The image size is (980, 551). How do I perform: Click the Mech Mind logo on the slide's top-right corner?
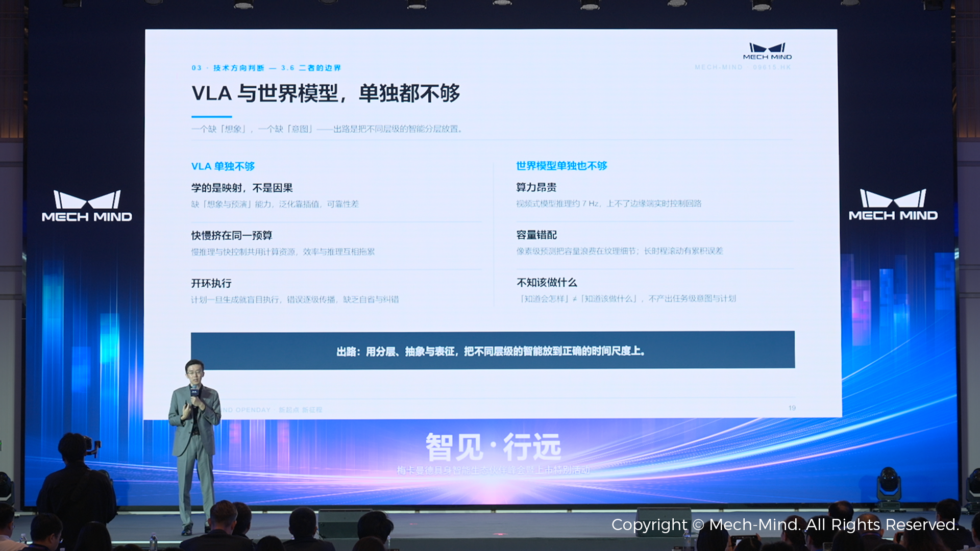pyautogui.click(x=767, y=51)
